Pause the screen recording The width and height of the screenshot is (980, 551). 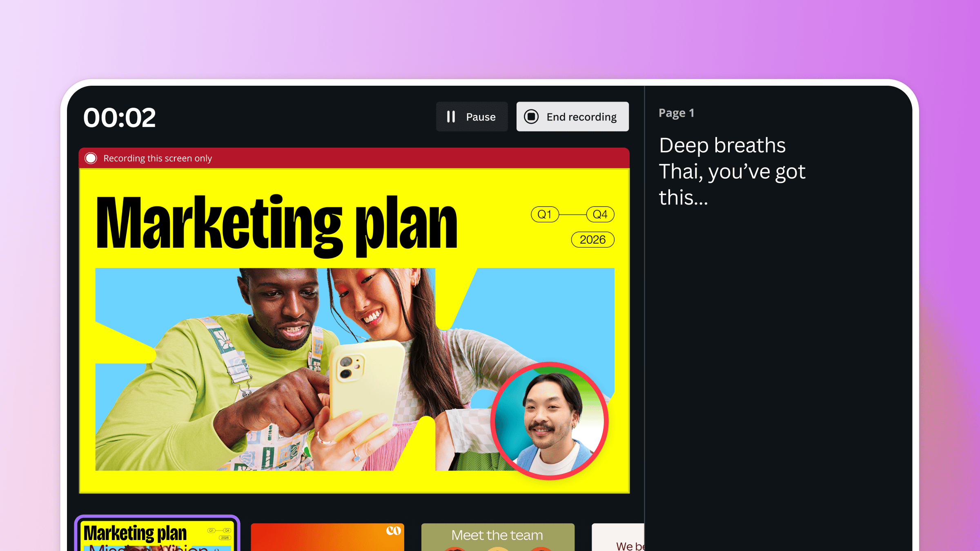pyautogui.click(x=472, y=117)
